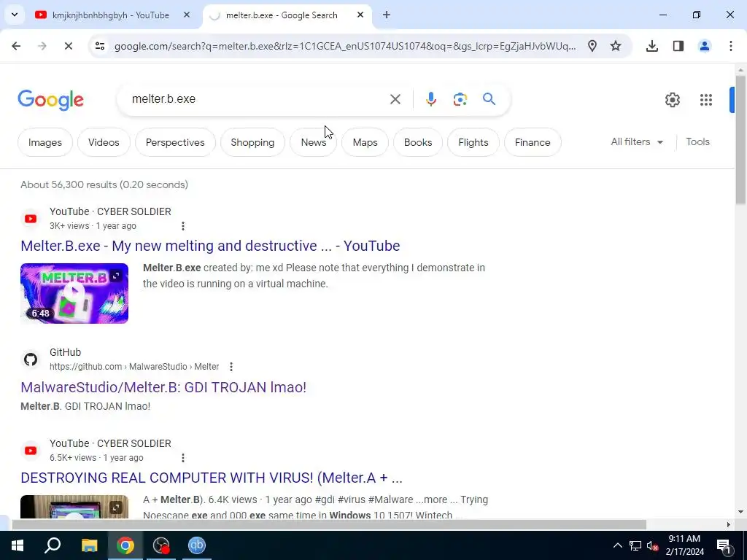This screenshot has width=747, height=560.
Task: Switch to the kmjknjhbnhbhgbyh YouTube tab
Action: (x=110, y=15)
